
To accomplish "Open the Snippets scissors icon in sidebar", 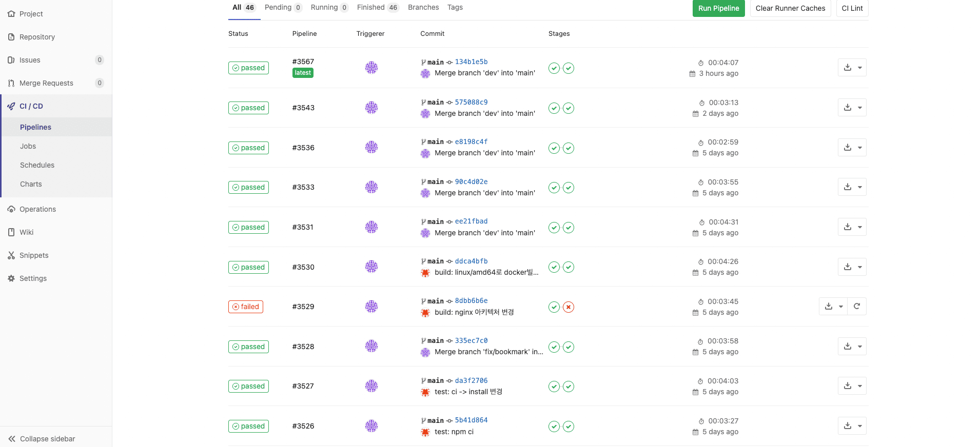I will point(11,255).
